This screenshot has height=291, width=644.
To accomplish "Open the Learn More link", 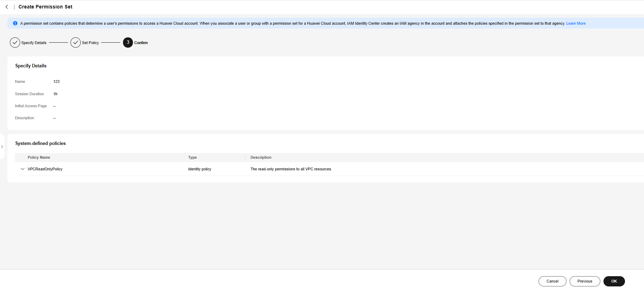I will (576, 23).
